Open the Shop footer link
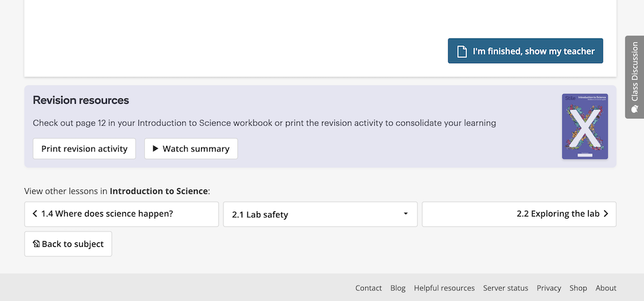Viewport: 644px width, 301px height. [578, 288]
